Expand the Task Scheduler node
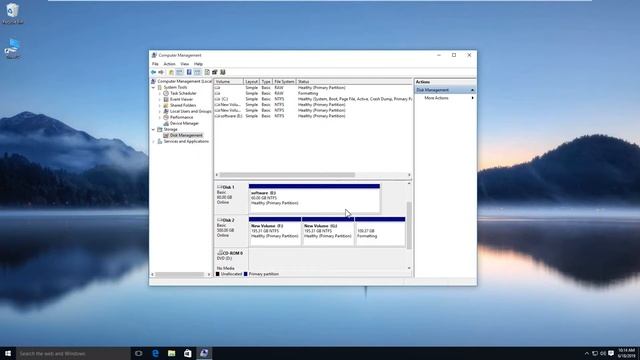 tap(160, 93)
